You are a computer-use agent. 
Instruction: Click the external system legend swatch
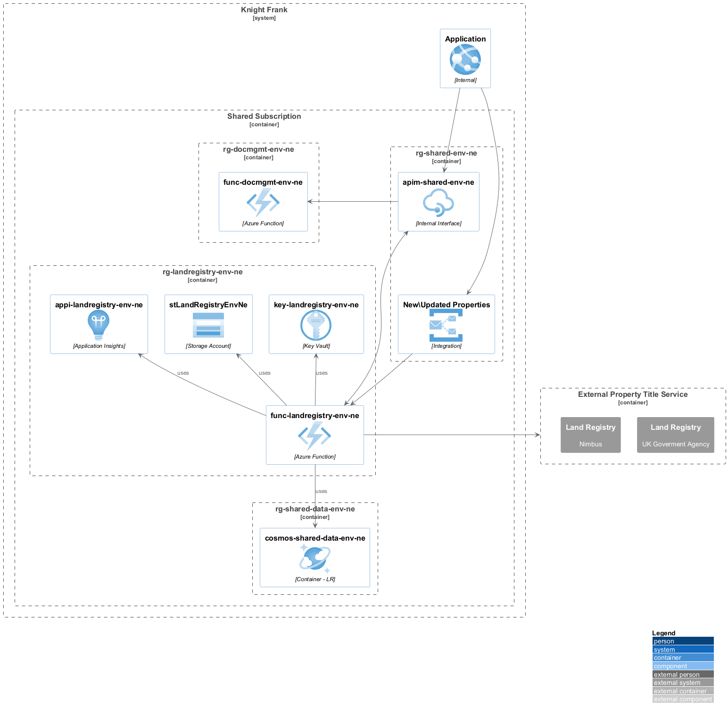point(683,682)
